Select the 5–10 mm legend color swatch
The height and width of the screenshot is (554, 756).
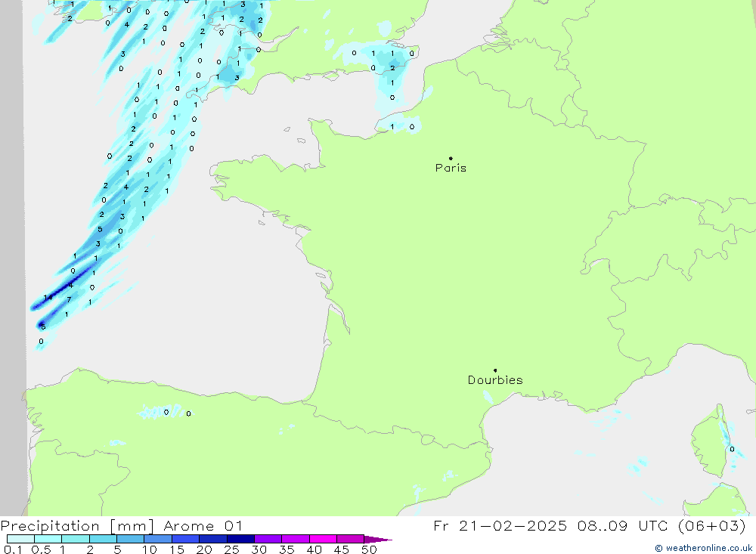coord(130,539)
